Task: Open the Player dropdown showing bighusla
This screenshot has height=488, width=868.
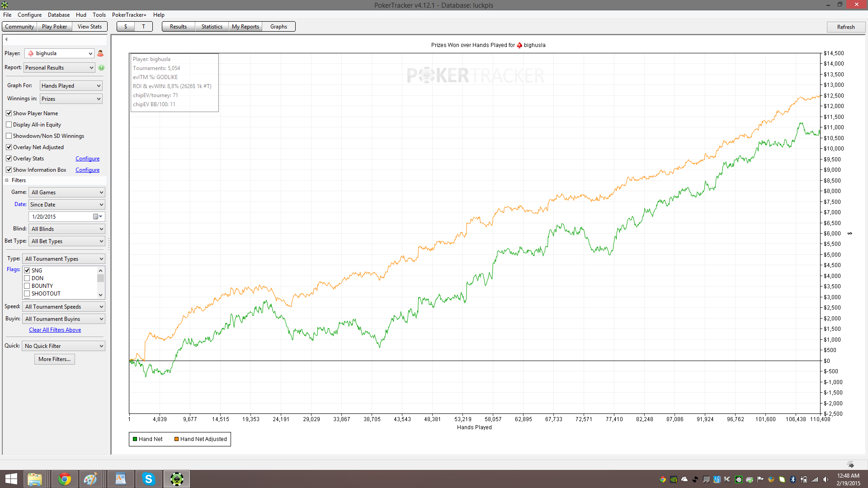Action: (59, 53)
